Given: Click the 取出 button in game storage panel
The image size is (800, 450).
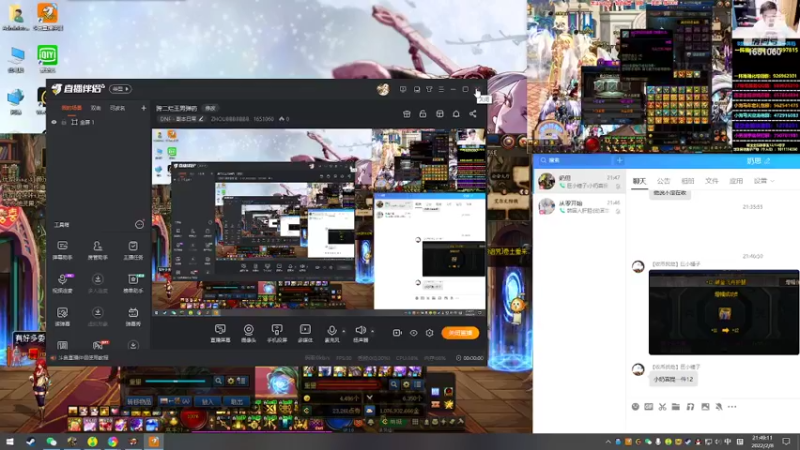Looking at the screenshot, I should [237, 402].
